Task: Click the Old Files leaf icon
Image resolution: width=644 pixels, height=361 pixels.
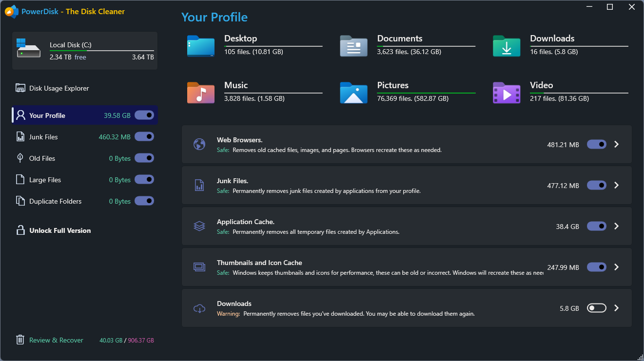Action: (x=20, y=158)
